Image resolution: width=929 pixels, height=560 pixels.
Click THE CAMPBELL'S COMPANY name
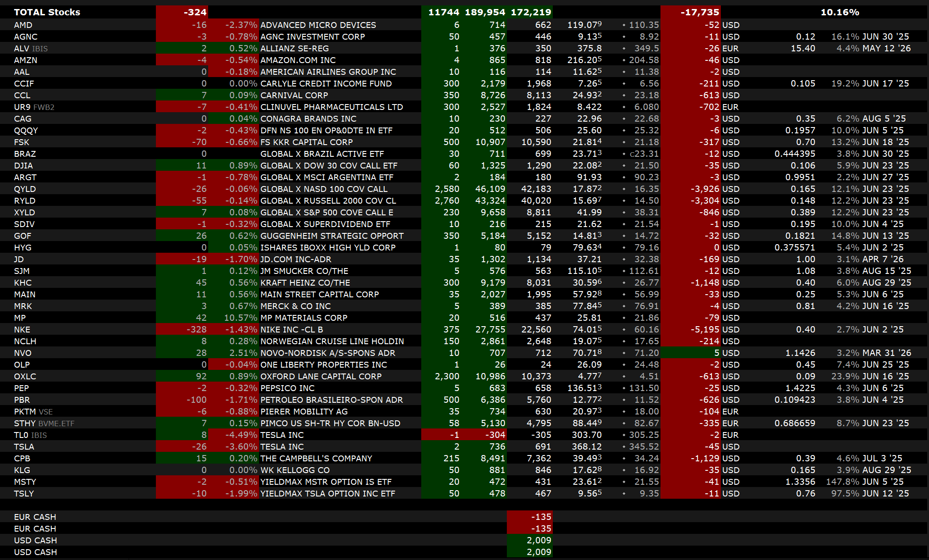316,458
